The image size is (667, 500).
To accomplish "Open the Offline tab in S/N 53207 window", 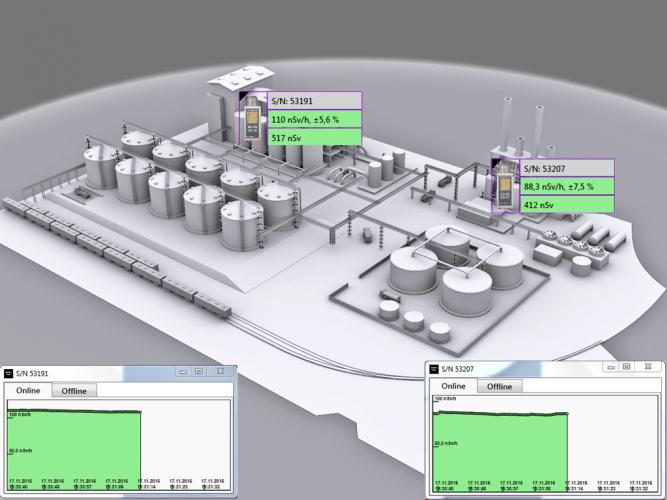I will (498, 386).
